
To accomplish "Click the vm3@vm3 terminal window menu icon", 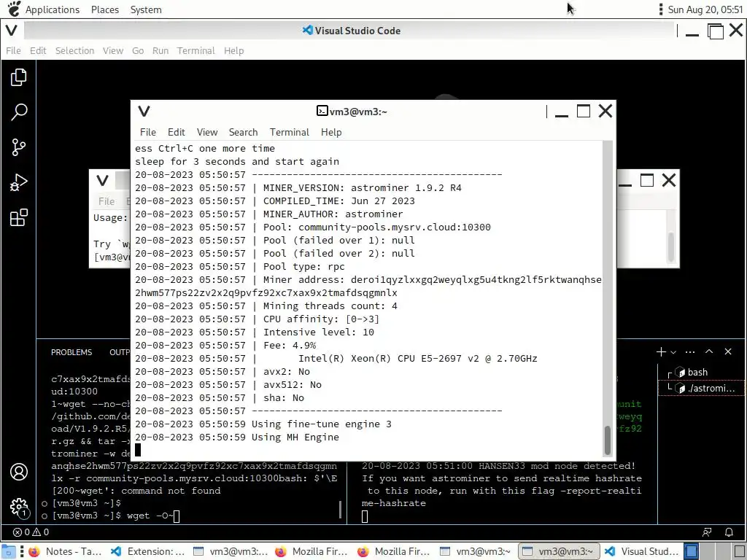I will (144, 111).
